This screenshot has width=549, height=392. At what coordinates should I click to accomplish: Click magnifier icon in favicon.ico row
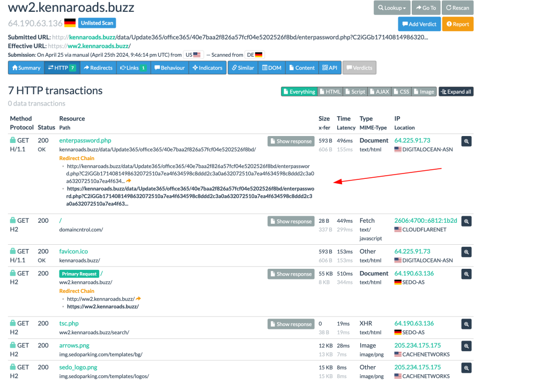(466, 252)
